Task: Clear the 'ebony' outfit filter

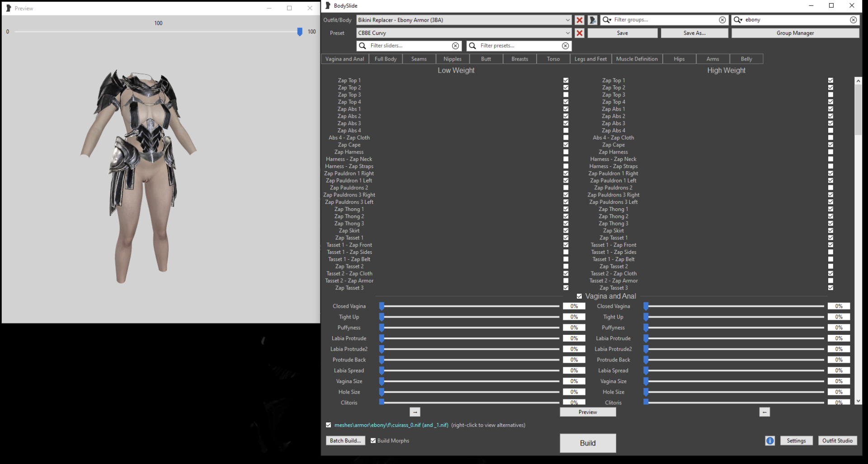Action: pos(853,20)
